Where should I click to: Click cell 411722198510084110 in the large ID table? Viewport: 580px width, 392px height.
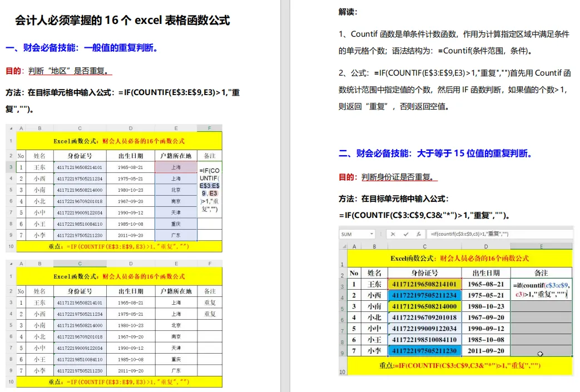[x=424, y=340]
